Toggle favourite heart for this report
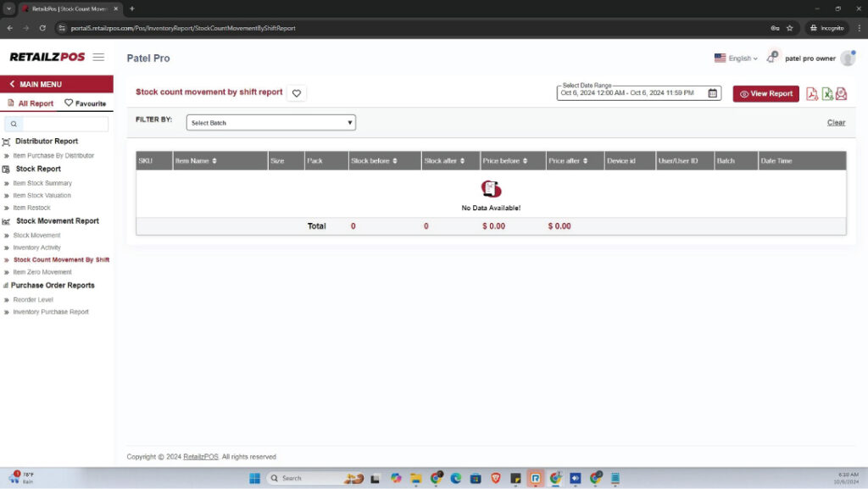This screenshot has width=868, height=489. 296,93
